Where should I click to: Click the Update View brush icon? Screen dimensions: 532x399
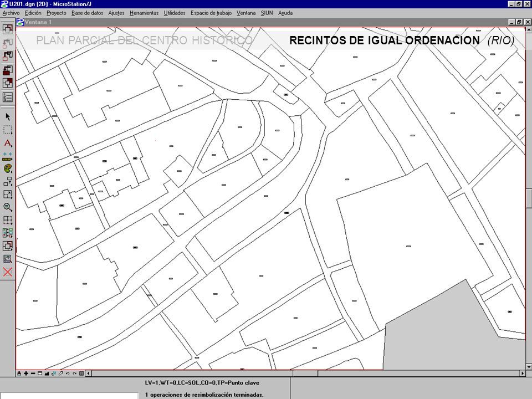pos(19,374)
